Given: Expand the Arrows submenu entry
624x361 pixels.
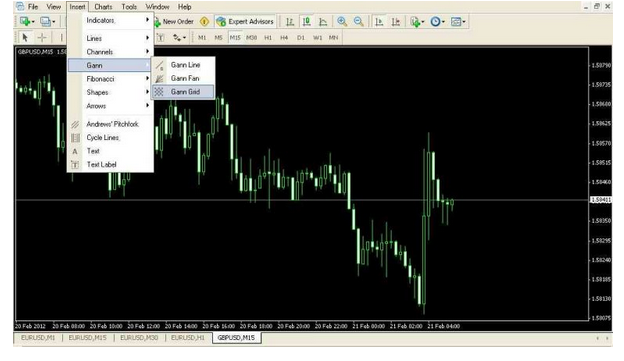Looking at the screenshot, I should [x=110, y=106].
